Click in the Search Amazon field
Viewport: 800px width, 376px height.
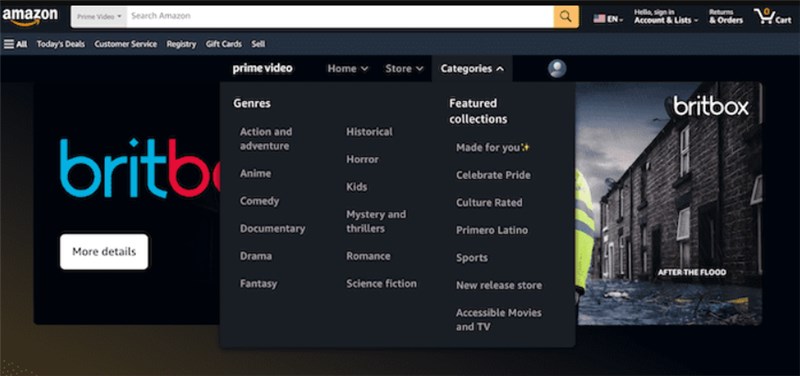click(x=340, y=16)
